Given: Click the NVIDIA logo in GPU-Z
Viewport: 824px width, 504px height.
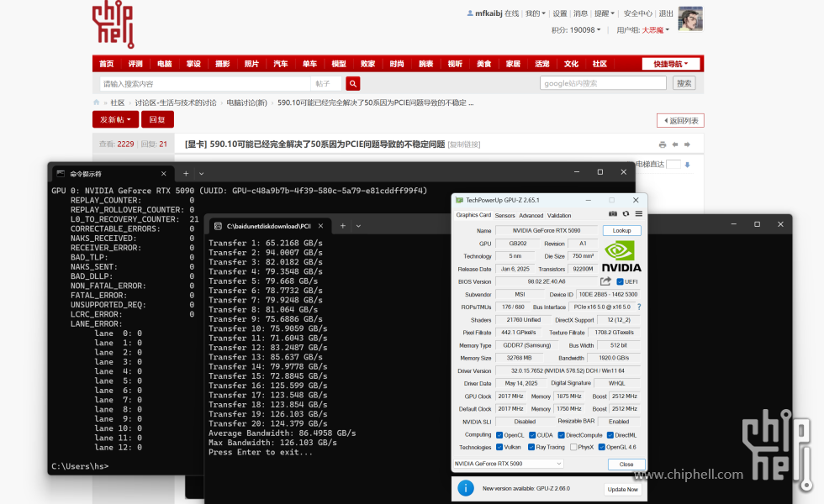Looking at the screenshot, I should 621,257.
